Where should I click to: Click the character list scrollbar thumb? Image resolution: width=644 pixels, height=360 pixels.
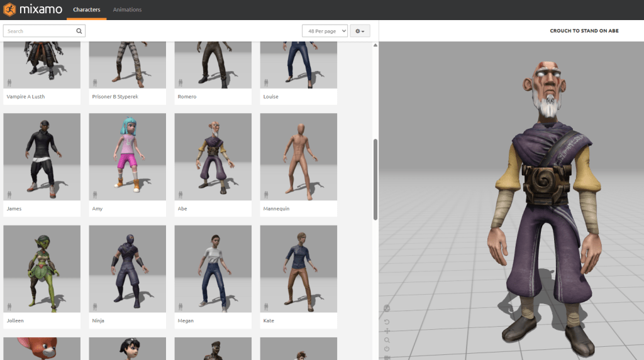point(375,179)
